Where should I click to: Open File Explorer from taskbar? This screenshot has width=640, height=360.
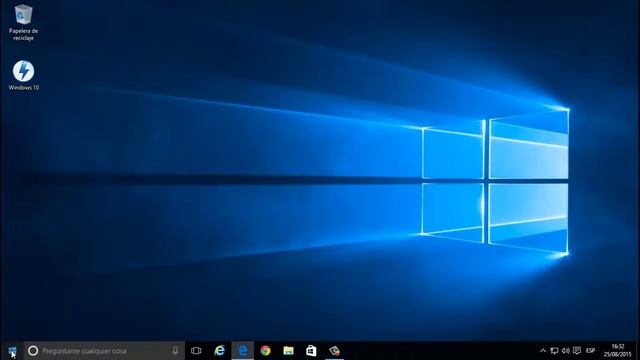289,351
